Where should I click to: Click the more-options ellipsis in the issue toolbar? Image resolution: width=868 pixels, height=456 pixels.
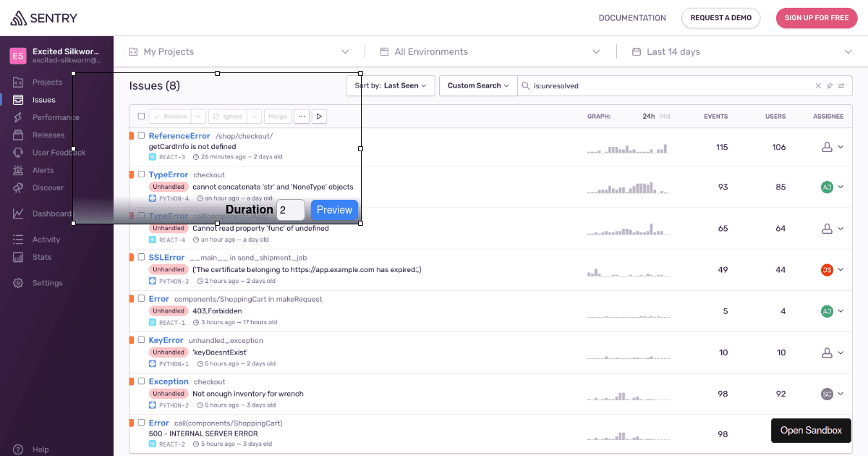(302, 116)
